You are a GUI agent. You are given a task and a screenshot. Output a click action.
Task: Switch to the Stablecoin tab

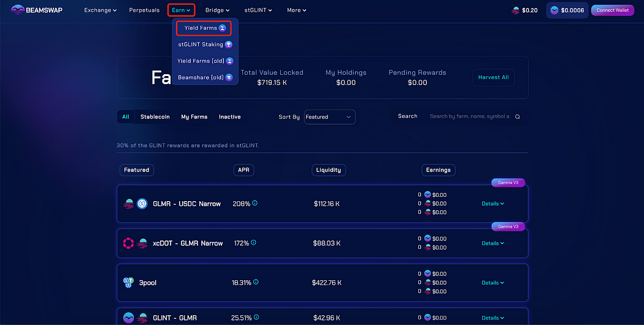click(155, 117)
